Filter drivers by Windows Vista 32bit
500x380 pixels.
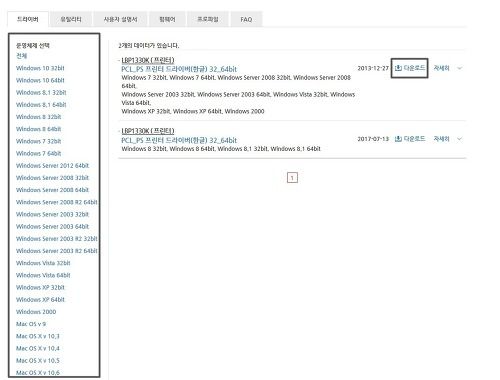pos(43,263)
